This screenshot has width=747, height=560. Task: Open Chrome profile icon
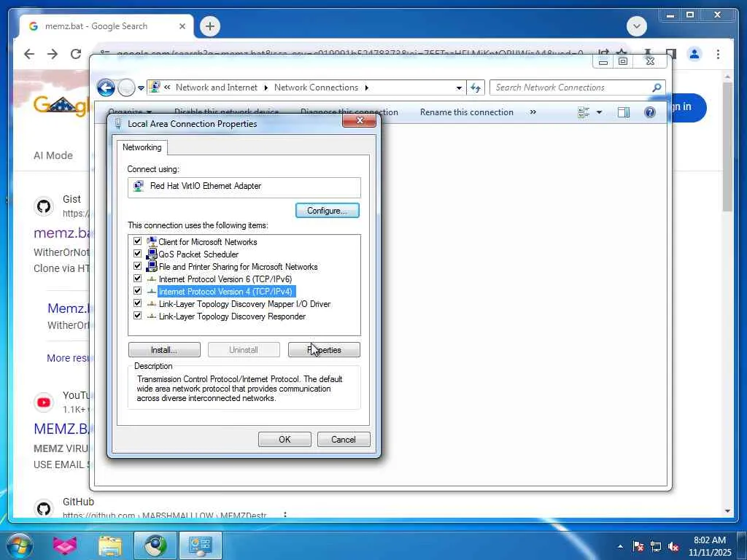pyautogui.click(x=694, y=54)
